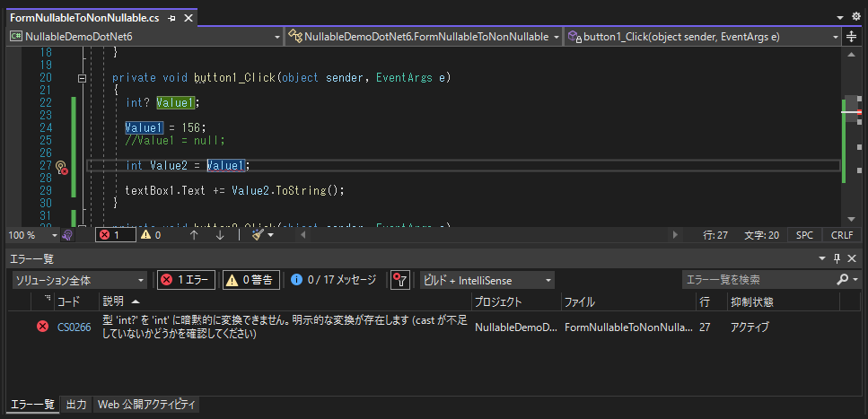Open the tab settings gear

pos(855,18)
